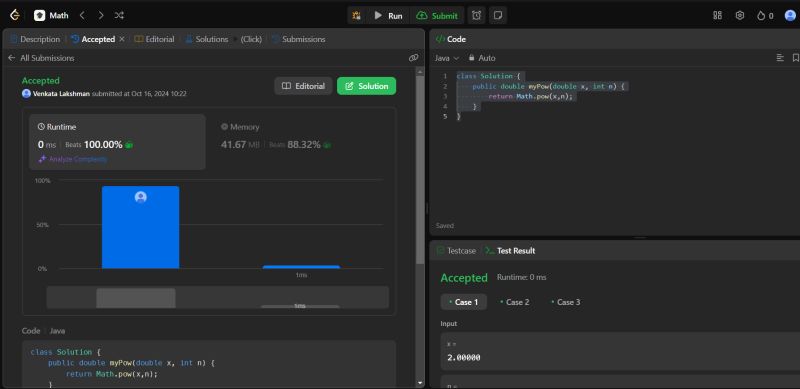Click the debugger bug icon

pyautogui.click(x=357, y=15)
